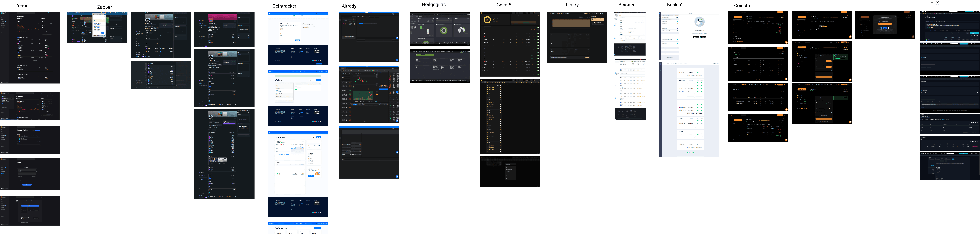Open Cointracker's Dashboard screenshot

(298, 174)
